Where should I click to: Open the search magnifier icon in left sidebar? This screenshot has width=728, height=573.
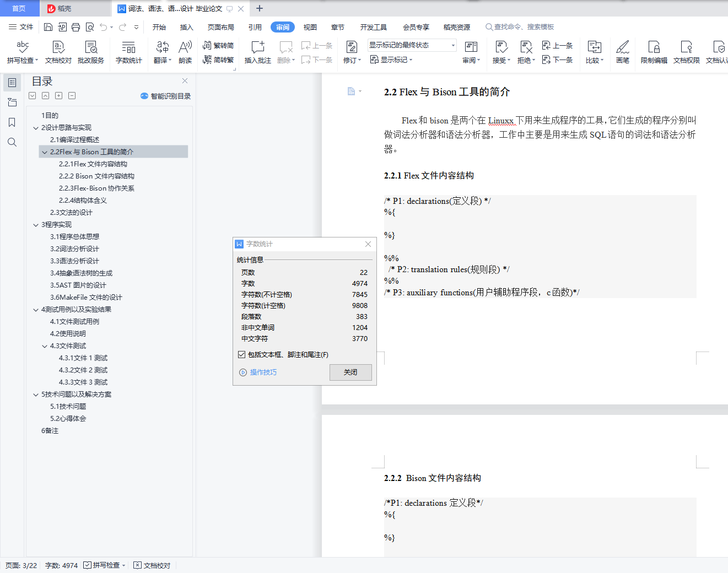tap(12, 142)
